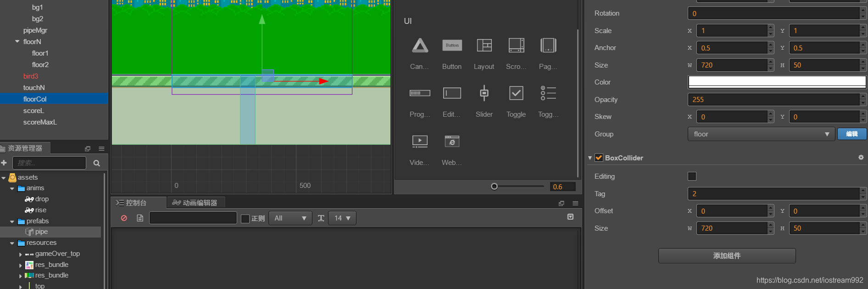Pick the Toggle UI component icon
The width and height of the screenshot is (868, 289).
pos(516,93)
